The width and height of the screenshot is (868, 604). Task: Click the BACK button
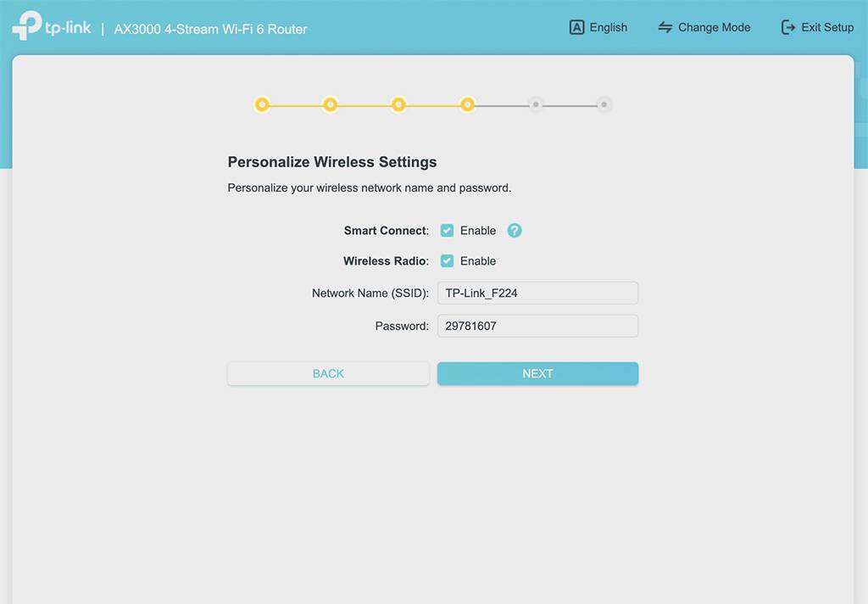click(x=328, y=373)
